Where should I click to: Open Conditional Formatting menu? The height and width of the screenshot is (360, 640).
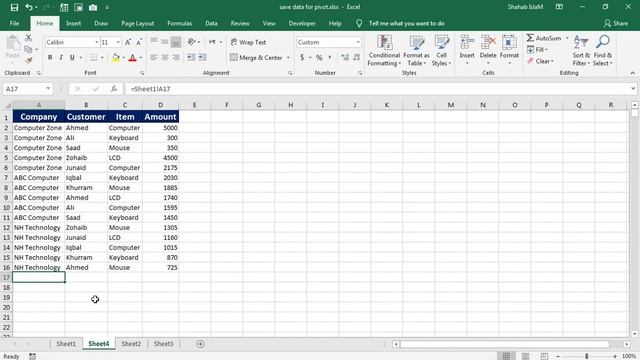tap(384, 50)
